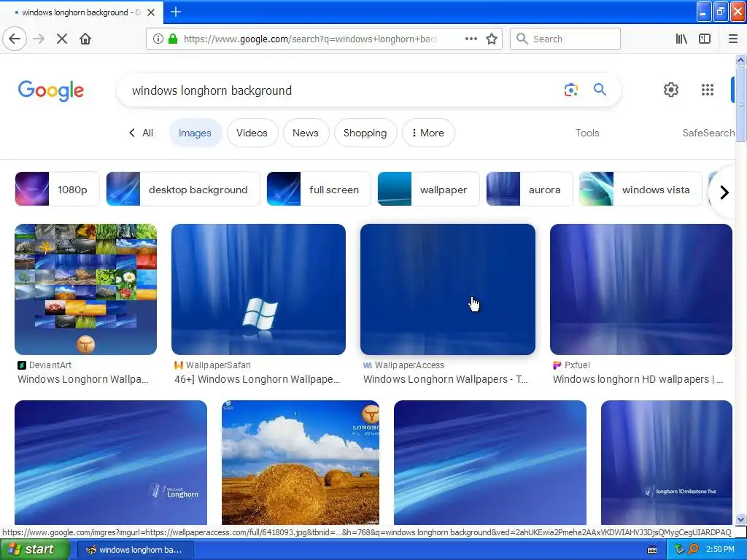Screen dimensions: 747x560
Task: Filter by the aurora chip
Action: (x=530, y=190)
